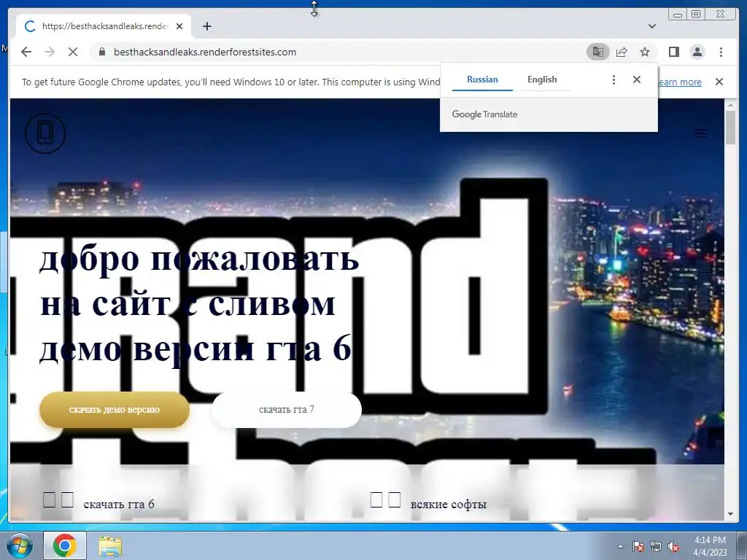Toggle the Chrome side panel icon
This screenshot has height=560, width=747.
[x=673, y=52]
